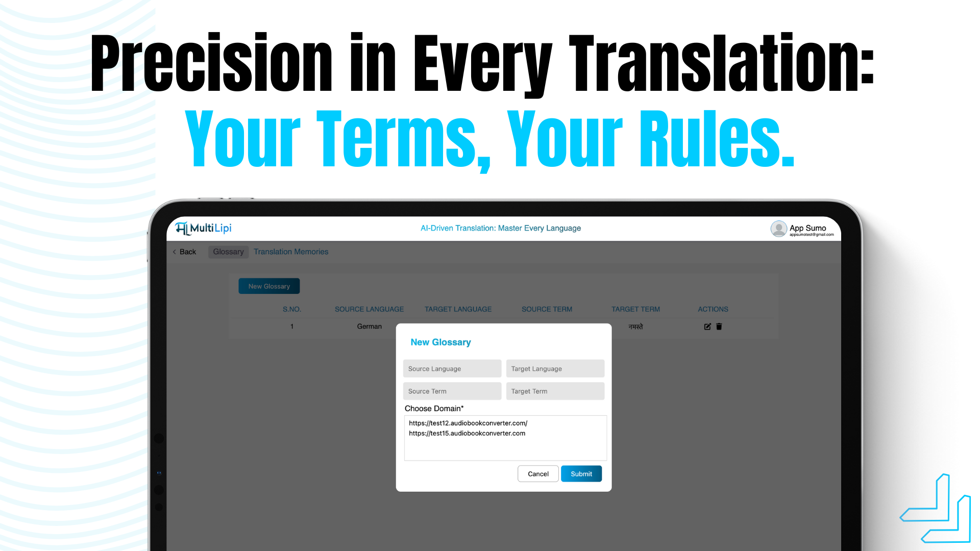980x551 pixels.
Task: Click the edit icon for glossary entry
Action: 708,325
